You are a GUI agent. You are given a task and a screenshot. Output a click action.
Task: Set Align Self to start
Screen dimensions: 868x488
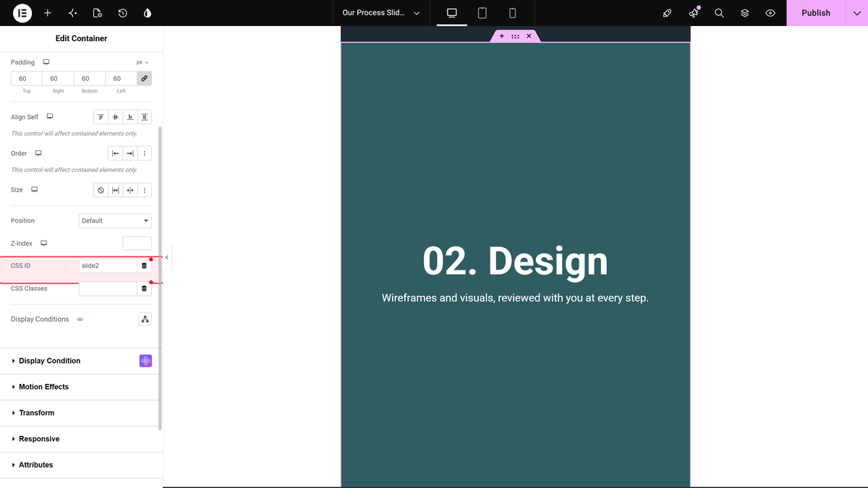(101, 117)
